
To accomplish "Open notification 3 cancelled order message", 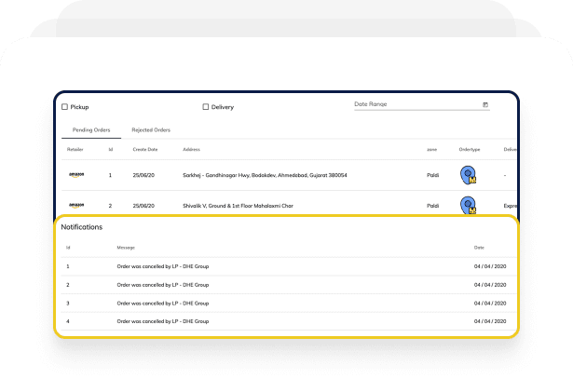I will [x=163, y=304].
